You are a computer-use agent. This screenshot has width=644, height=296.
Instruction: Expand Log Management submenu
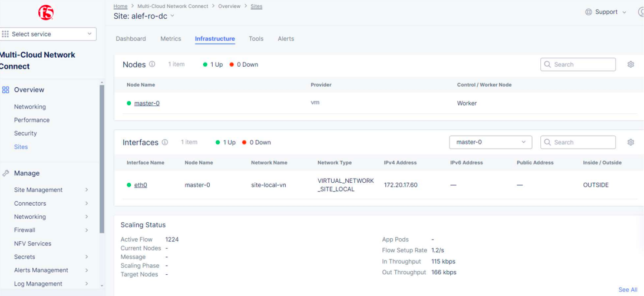point(87,284)
